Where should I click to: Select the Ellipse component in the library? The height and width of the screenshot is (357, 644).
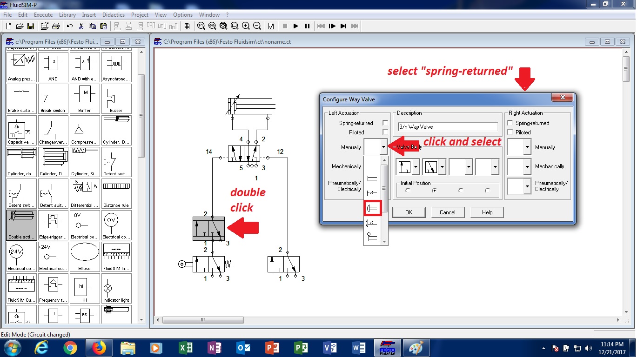[x=85, y=257]
